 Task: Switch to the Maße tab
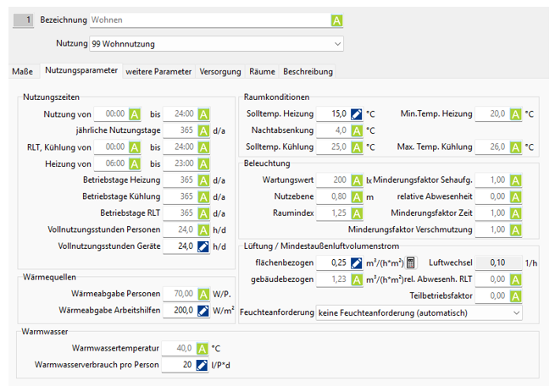[x=22, y=72]
